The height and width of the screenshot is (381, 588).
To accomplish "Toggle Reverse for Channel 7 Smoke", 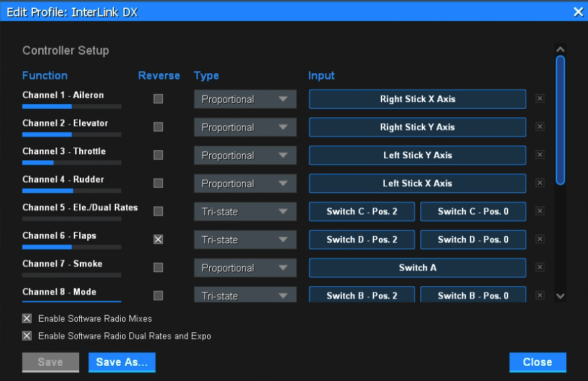I will coord(158,268).
